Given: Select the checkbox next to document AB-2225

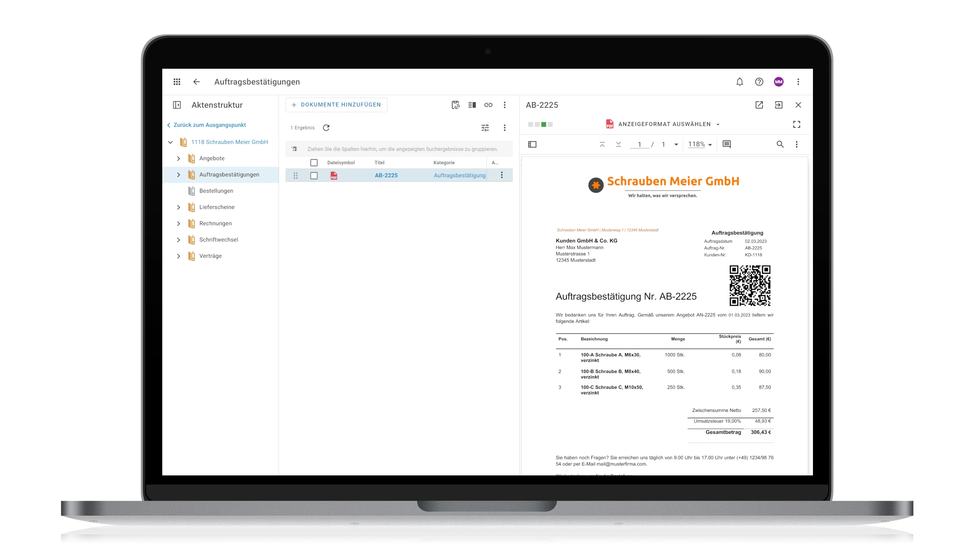Looking at the screenshot, I should 314,175.
